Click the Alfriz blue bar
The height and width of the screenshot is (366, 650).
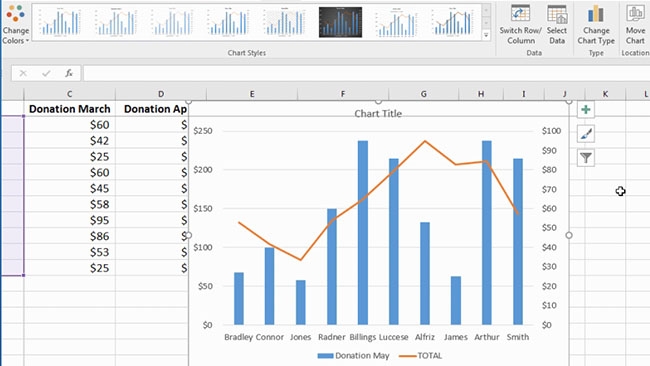[425, 274]
